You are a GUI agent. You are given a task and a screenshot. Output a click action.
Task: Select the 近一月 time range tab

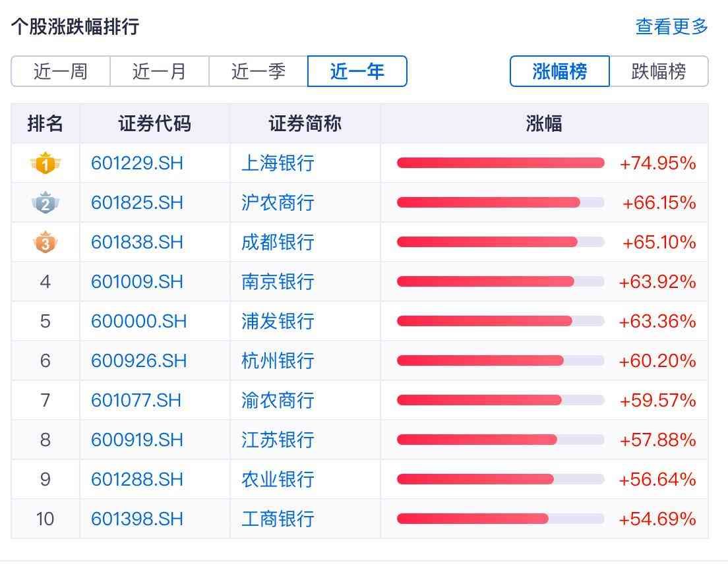(x=160, y=71)
